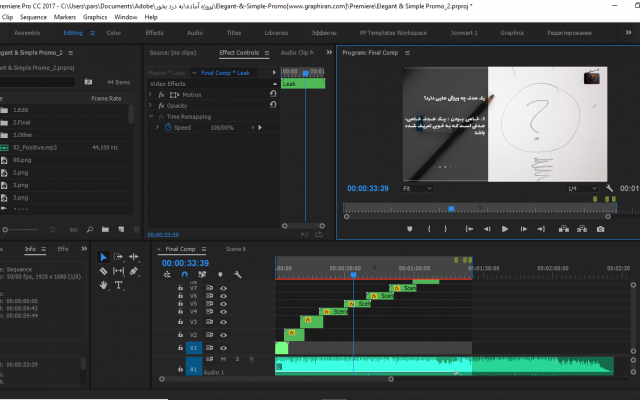Select the Hand tool
The image size is (640, 400).
pyautogui.click(x=103, y=285)
